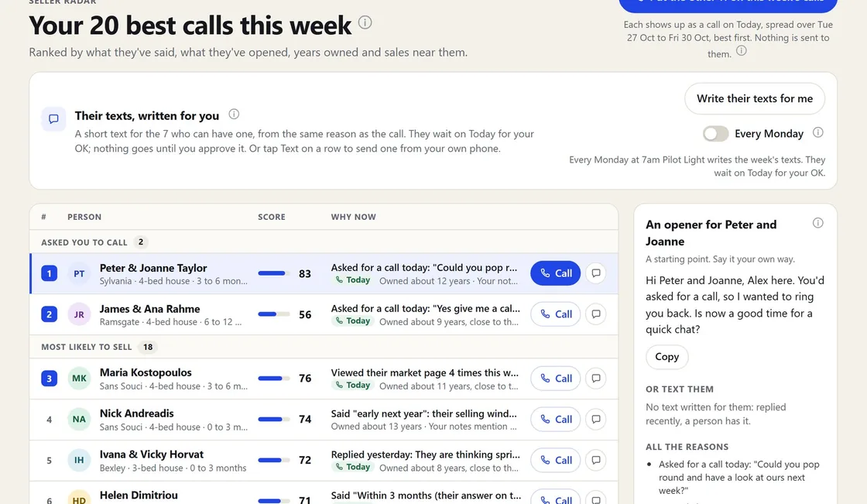Select Nick Andreadis "early next year" reason text
Viewport: 867px width, 504px height.
tap(424, 413)
